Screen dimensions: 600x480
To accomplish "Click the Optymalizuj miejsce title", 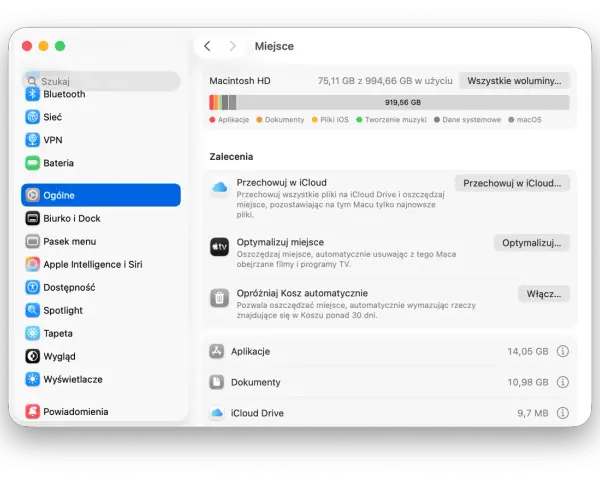I will pyautogui.click(x=280, y=242).
